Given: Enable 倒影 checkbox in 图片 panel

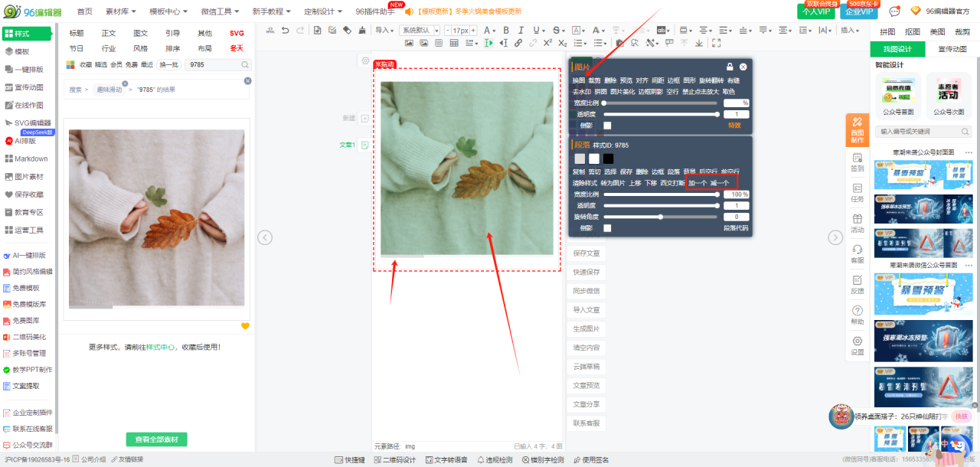Looking at the screenshot, I should (607, 125).
